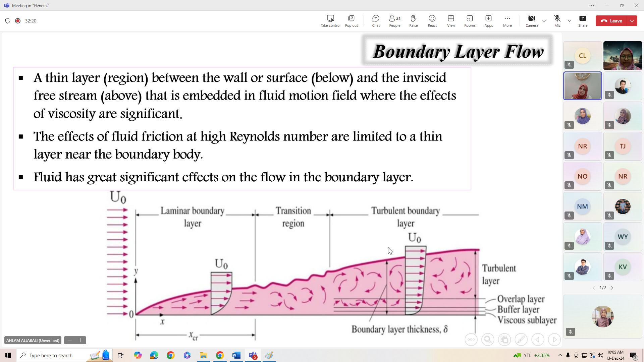The image size is (644, 362).
Task: Go to previous participant page
Action: coord(594,288)
